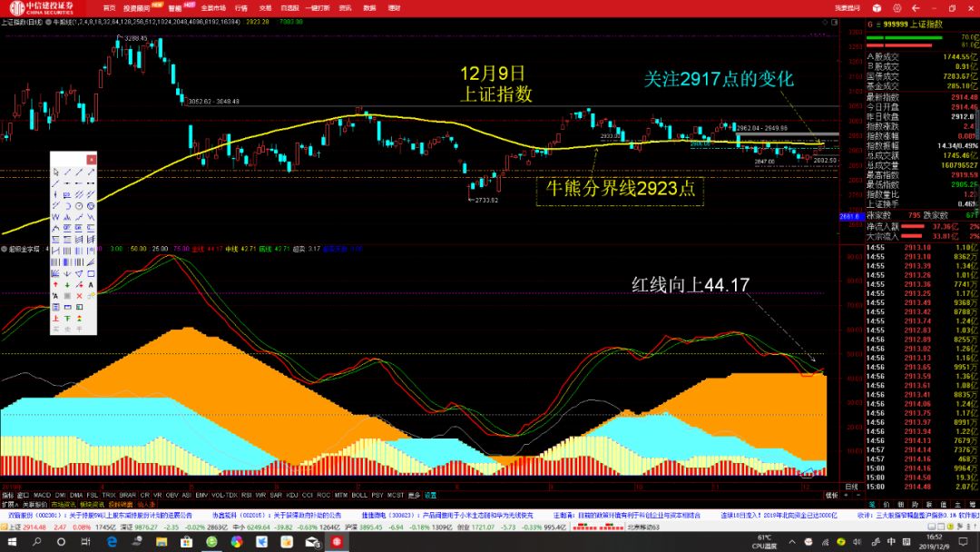980x552 pixels.
Task: Open 行情 menu item
Action: tap(240, 8)
